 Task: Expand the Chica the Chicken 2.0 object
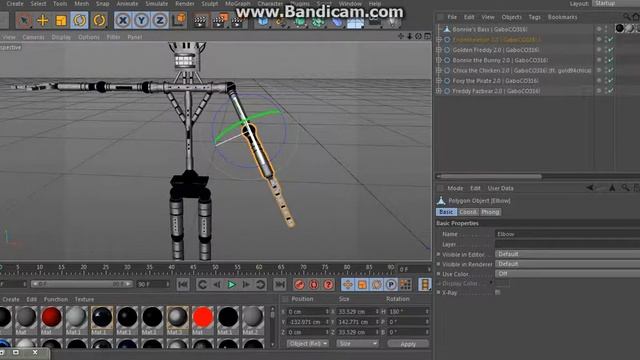(x=439, y=70)
